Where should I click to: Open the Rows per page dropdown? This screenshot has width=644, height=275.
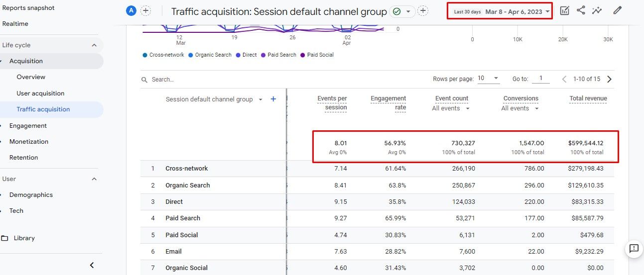coord(489,79)
